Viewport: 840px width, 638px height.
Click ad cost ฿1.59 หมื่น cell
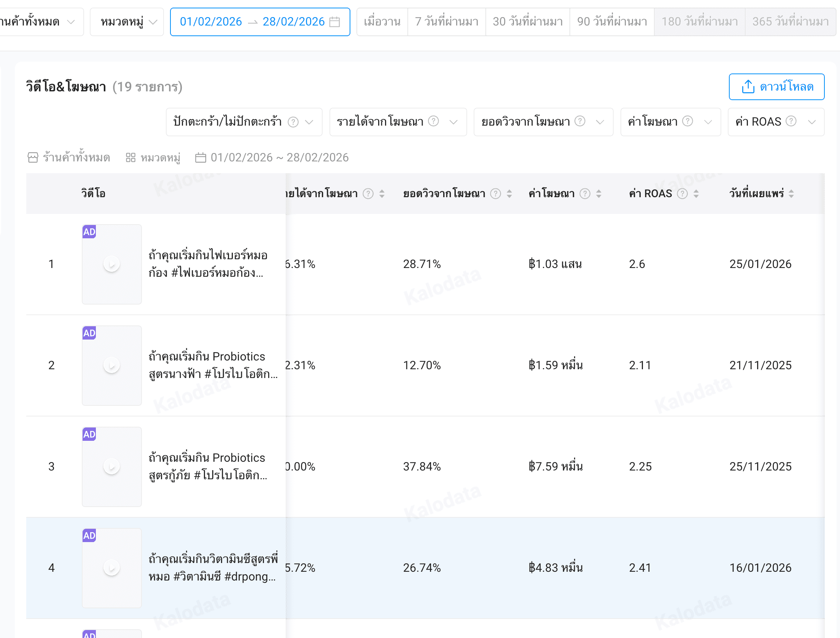pos(555,365)
